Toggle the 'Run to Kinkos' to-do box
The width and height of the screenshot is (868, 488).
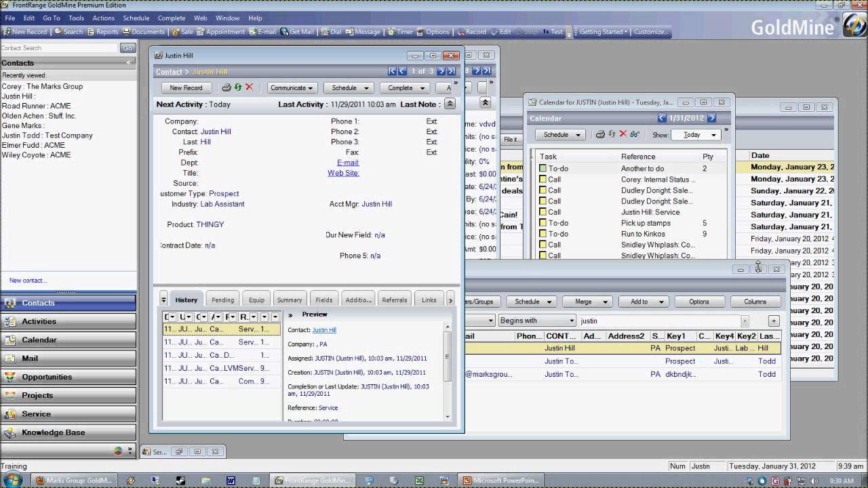[x=542, y=234]
